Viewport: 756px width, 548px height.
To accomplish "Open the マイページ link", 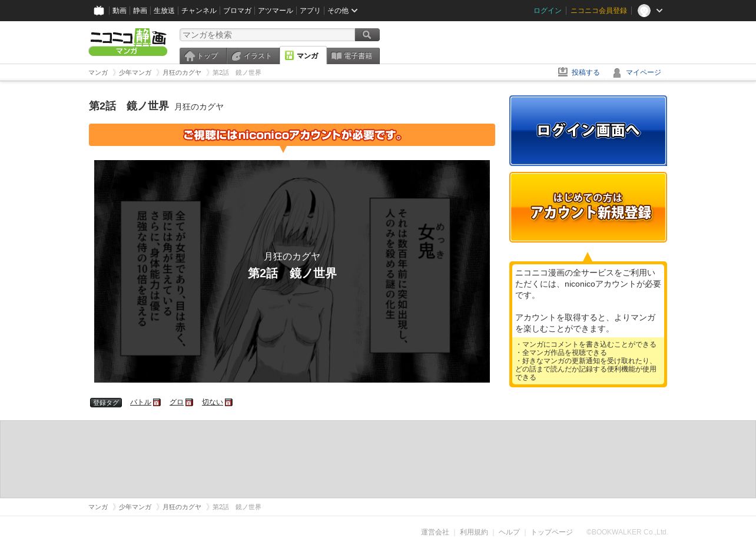I will coord(644,72).
